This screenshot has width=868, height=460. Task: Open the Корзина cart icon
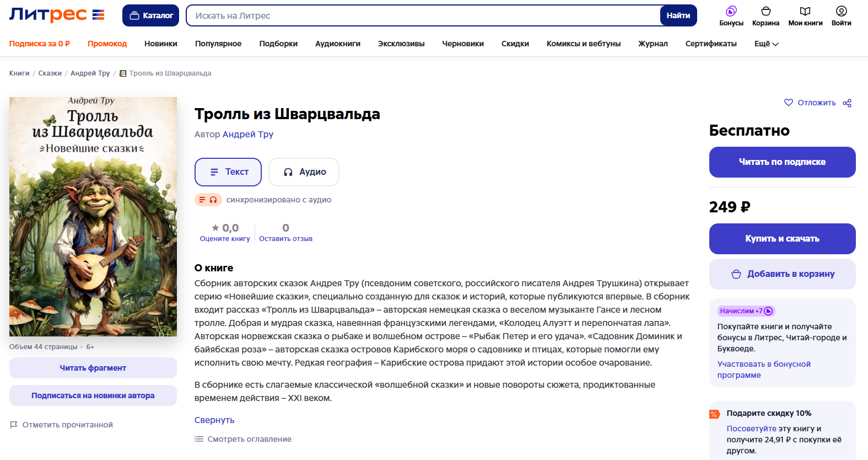[766, 16]
